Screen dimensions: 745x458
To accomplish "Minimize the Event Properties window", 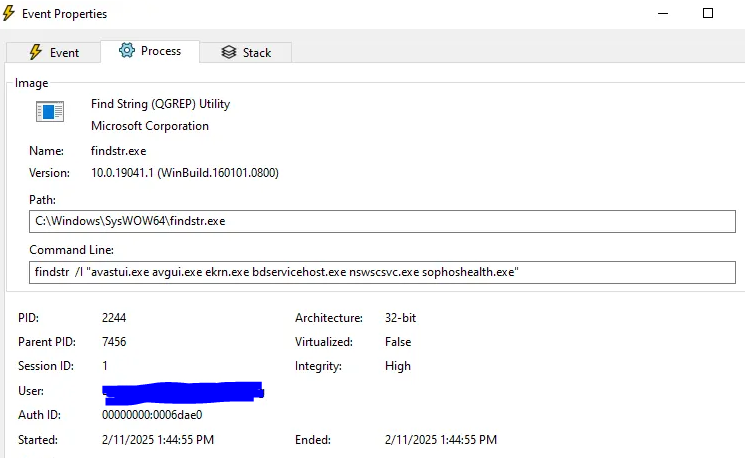I will 663,13.
